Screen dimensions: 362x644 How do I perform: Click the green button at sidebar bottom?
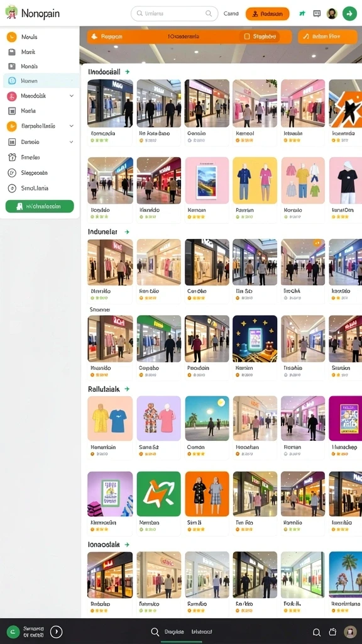pyautogui.click(x=40, y=206)
